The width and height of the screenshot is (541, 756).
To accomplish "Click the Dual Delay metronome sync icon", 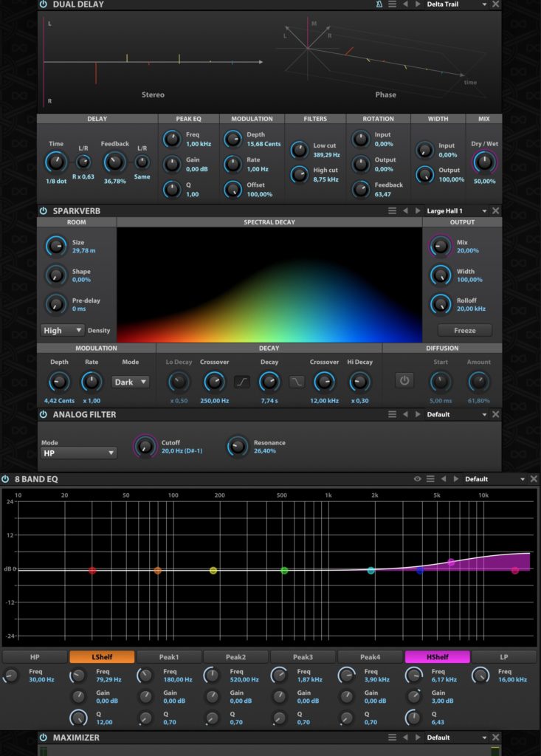I will (x=379, y=4).
